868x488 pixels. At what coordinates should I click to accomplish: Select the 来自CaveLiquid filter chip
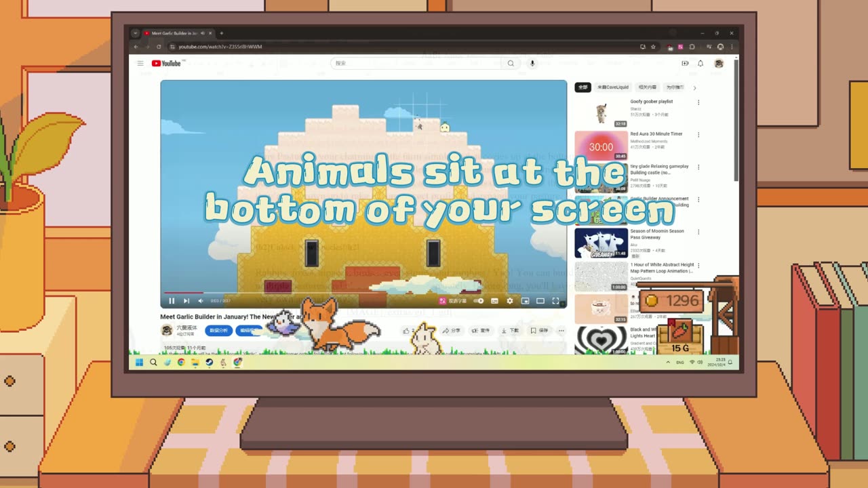(x=613, y=87)
